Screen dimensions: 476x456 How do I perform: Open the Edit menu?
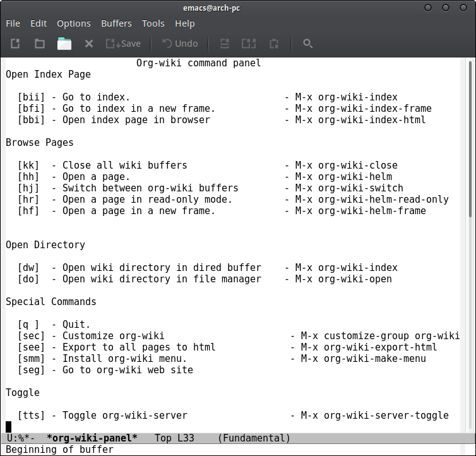point(39,23)
